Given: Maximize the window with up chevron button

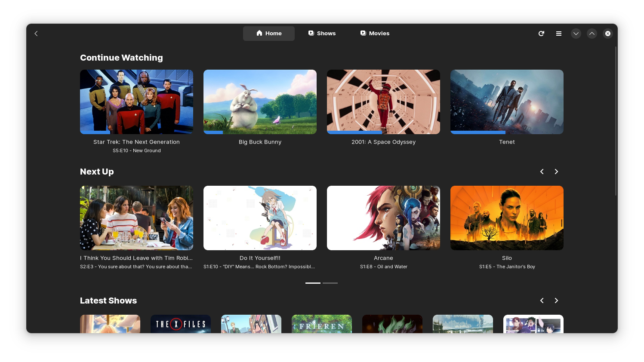Looking at the screenshot, I should 592,34.
